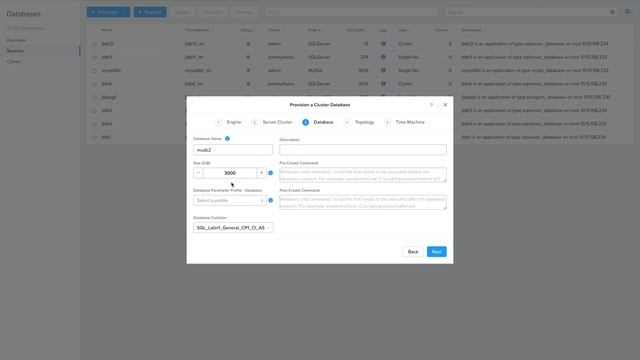Image resolution: width=640 pixels, height=360 pixels.
Task: Click info icon beside the Size field
Action: click(x=271, y=173)
